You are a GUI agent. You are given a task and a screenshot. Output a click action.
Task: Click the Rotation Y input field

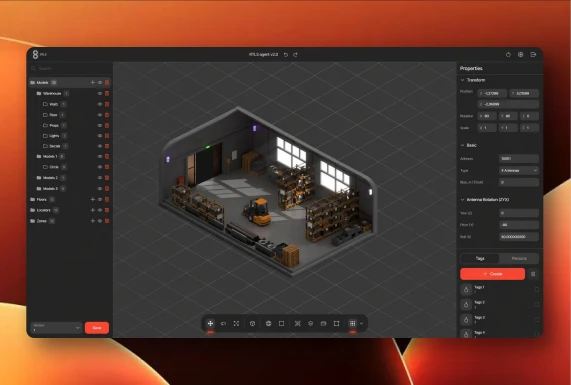tap(508, 116)
